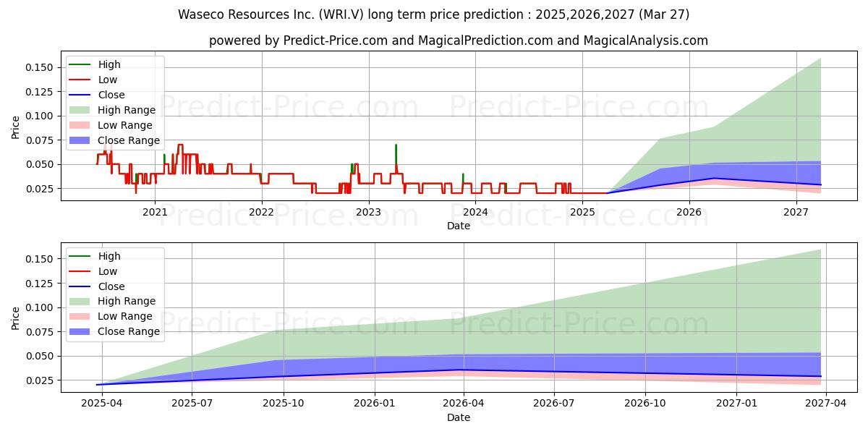Select Close Range blue swatch in top legend
868x434 pixels.
(82, 141)
